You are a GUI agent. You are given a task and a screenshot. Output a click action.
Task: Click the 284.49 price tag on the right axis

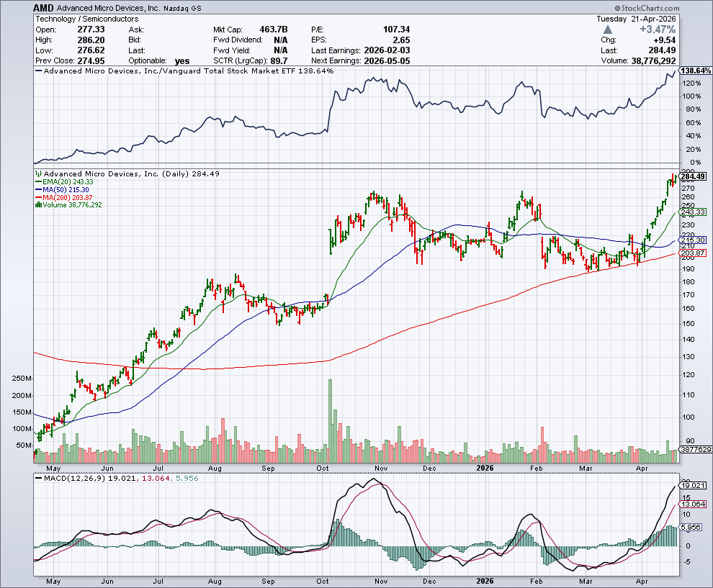(693, 176)
